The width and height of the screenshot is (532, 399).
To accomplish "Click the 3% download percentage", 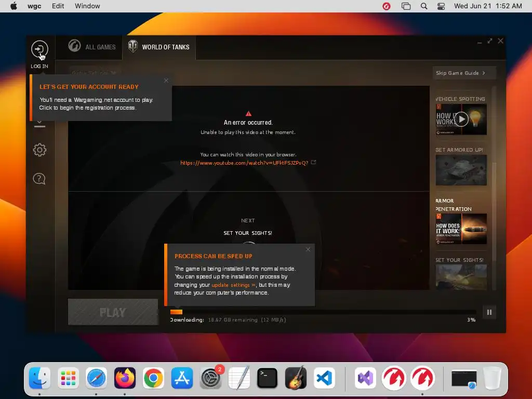I will (x=471, y=320).
